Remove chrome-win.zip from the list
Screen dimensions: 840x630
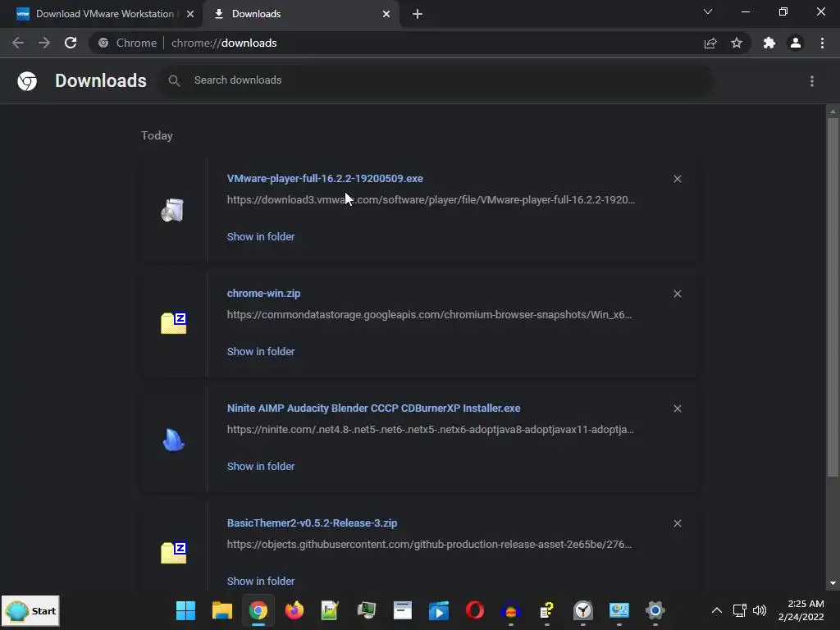pyautogui.click(x=677, y=294)
